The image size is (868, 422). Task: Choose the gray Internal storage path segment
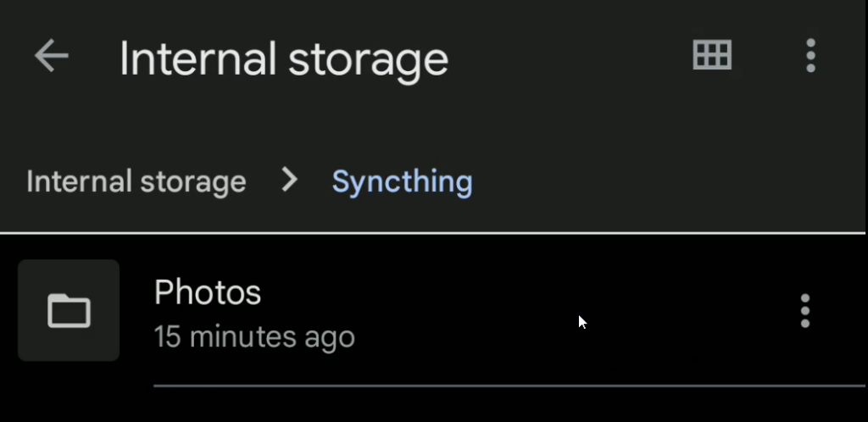(x=136, y=181)
